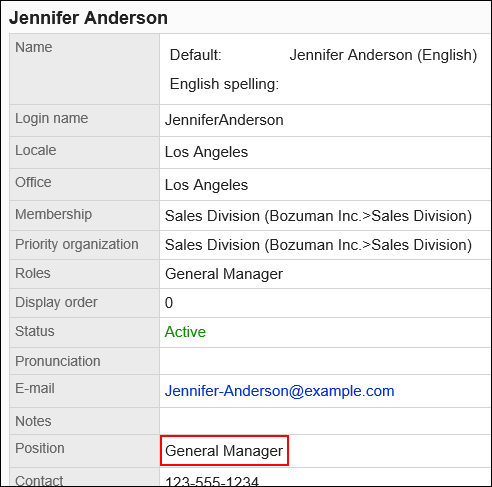Click the Contact phone number 123-555-1234
Image resolution: width=492 pixels, height=487 pixels.
212,481
